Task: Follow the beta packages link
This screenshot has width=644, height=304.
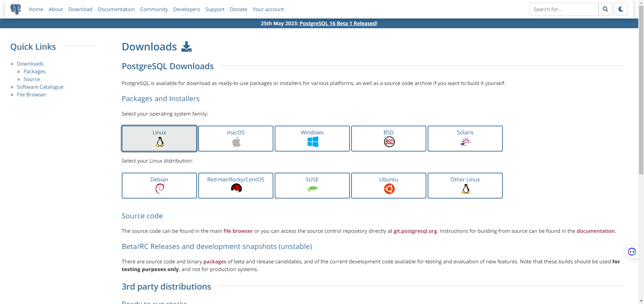Action: 215,262
